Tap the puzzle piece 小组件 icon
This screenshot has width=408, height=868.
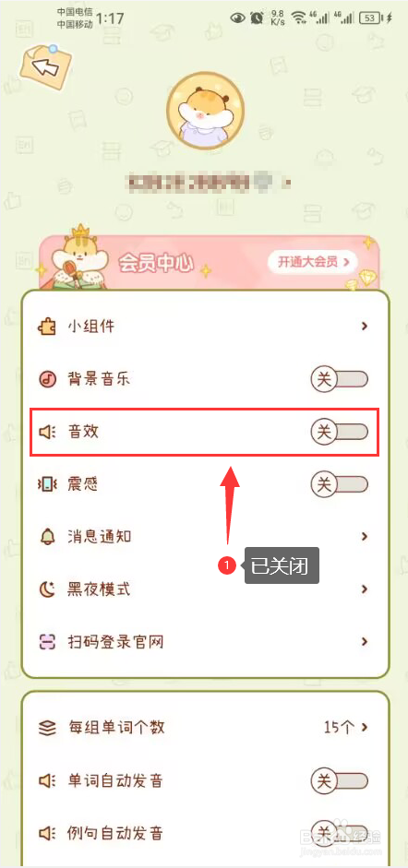coord(47,327)
